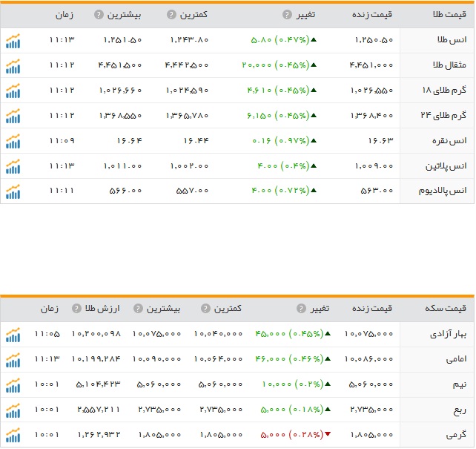Screen dimensions: 476x449
Task: Select انس پلاتین row label
Action: click(446, 166)
